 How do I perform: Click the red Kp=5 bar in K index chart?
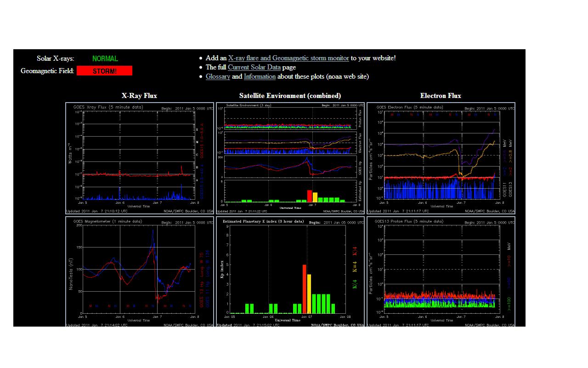point(304,289)
